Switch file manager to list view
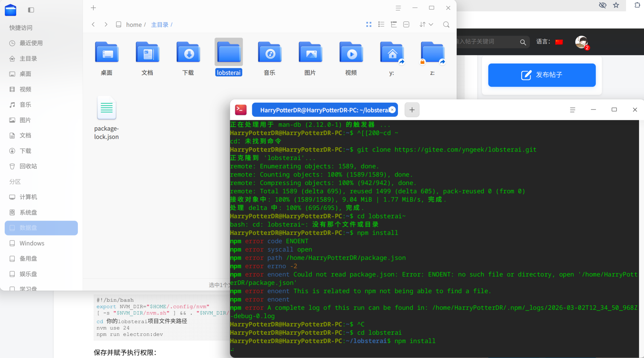The height and width of the screenshot is (358, 644). (381, 24)
